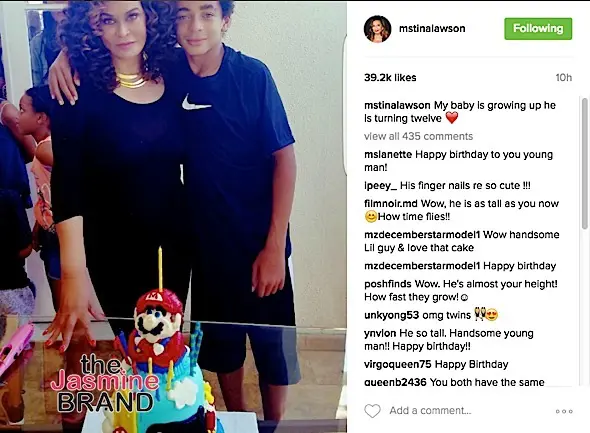Open filmnoir.md commenter profile
The width and height of the screenshot is (590, 433).
coord(391,204)
